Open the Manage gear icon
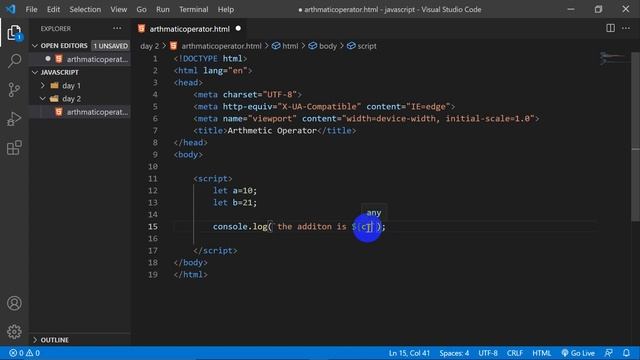The image size is (640, 360). [x=14, y=332]
